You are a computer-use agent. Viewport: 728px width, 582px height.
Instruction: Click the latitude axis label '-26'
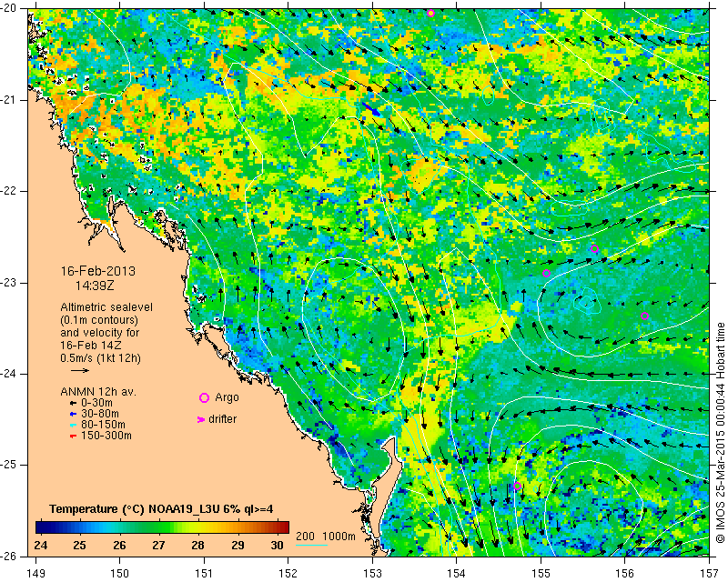click(x=9, y=556)
